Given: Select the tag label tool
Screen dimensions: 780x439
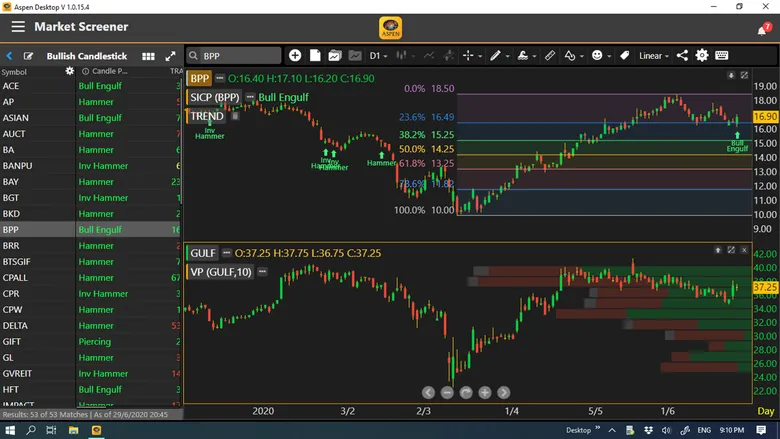Looking at the screenshot, I should [x=625, y=56].
